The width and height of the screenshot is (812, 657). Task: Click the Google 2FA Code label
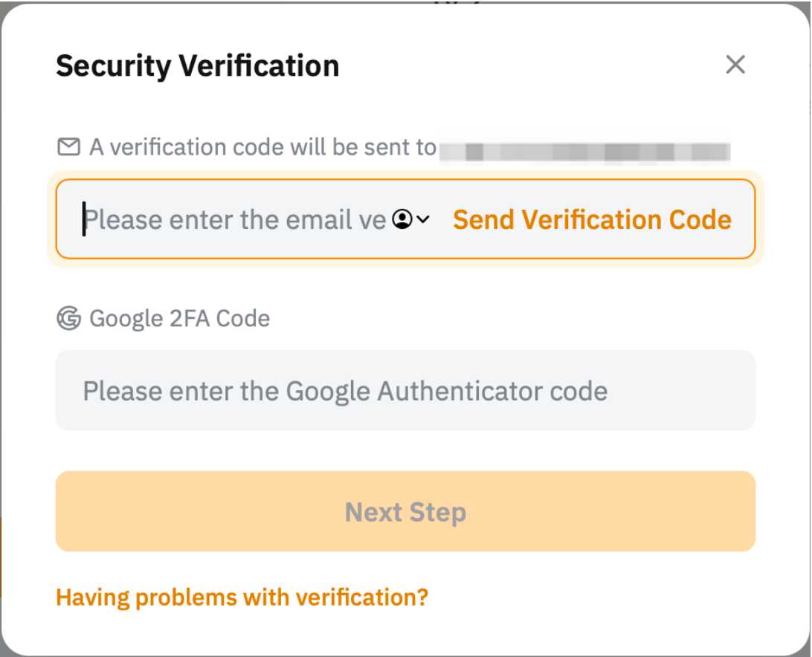point(179,319)
